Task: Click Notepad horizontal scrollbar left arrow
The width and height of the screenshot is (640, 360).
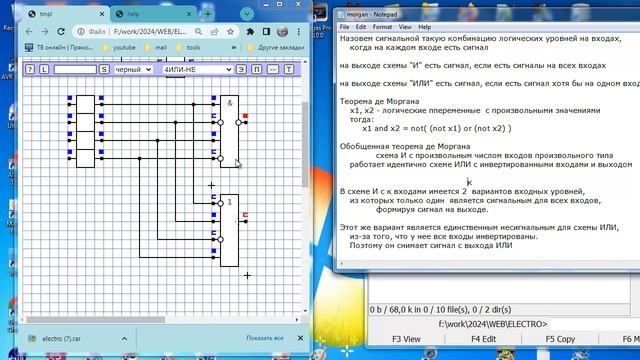Action: click(x=342, y=264)
